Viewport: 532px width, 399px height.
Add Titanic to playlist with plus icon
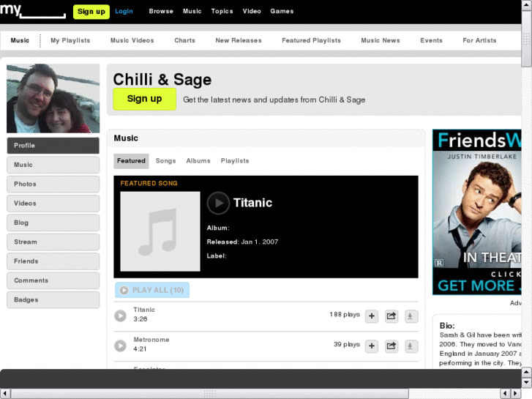click(372, 316)
